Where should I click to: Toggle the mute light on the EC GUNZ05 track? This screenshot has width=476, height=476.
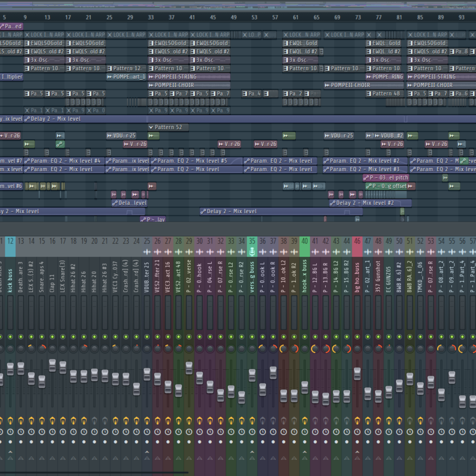click(389, 336)
